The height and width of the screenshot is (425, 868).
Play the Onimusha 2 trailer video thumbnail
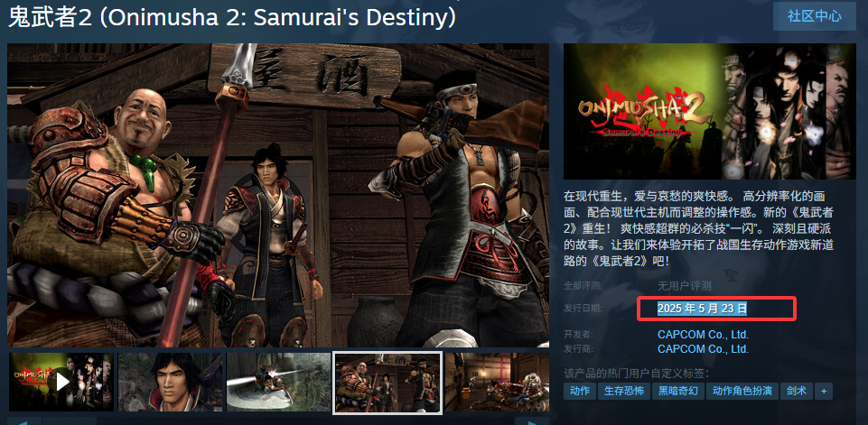[61, 382]
